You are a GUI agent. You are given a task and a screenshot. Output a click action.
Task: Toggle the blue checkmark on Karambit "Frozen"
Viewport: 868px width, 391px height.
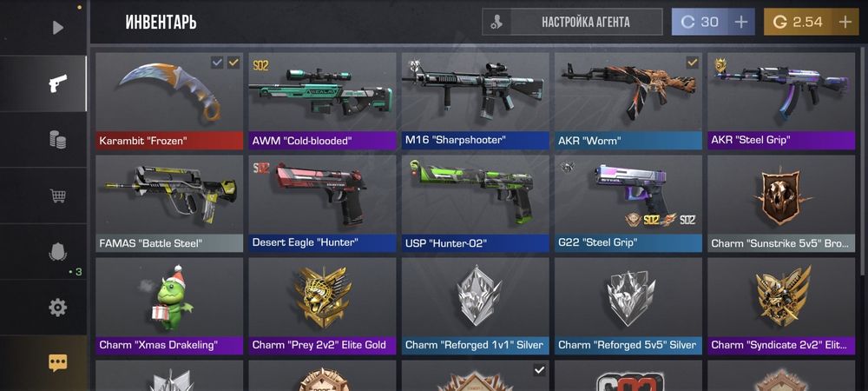[x=217, y=63]
